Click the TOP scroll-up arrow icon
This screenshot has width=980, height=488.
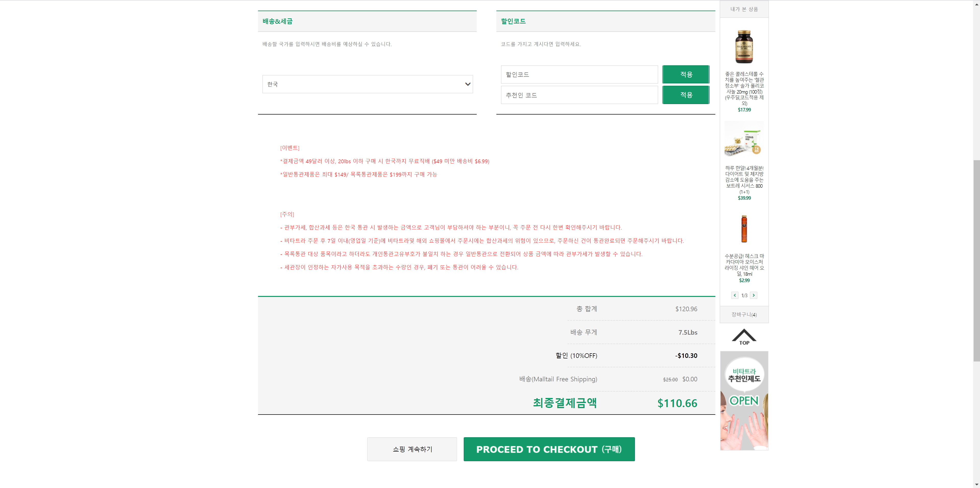tap(744, 337)
